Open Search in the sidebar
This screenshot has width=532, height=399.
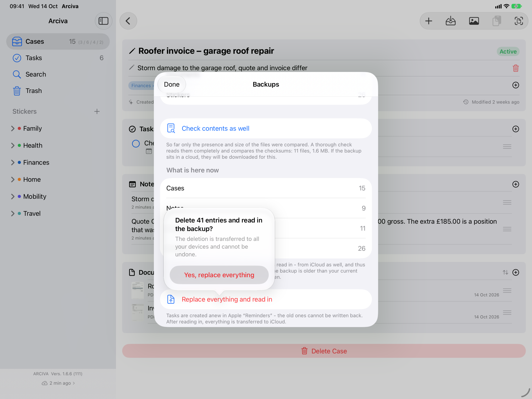point(58,74)
